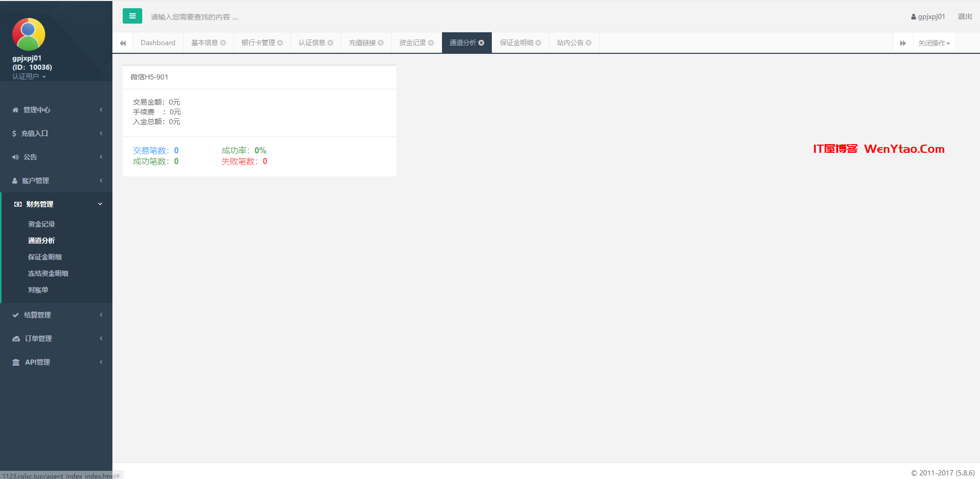Screen dimensions: 980x479
Task: Close the 认证信息 tab
Action: point(331,43)
